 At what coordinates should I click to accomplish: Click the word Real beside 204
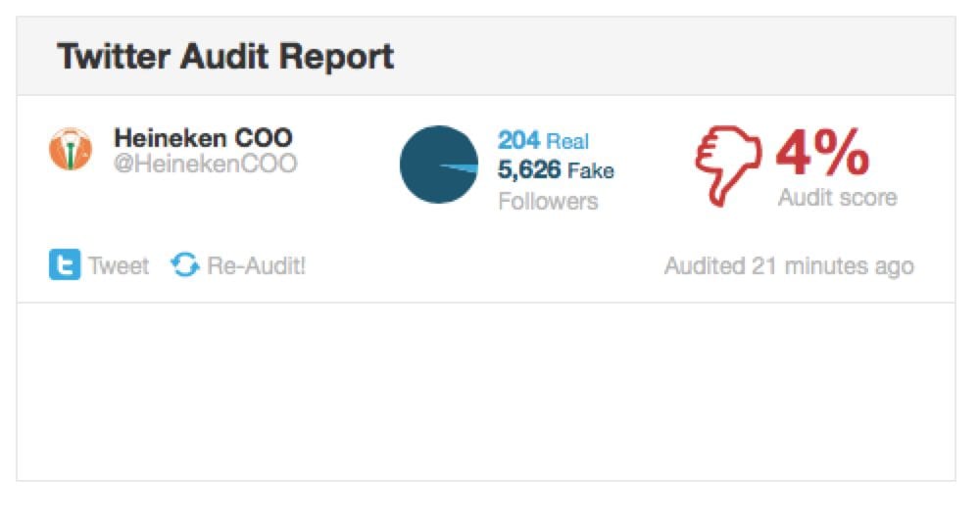click(x=567, y=141)
